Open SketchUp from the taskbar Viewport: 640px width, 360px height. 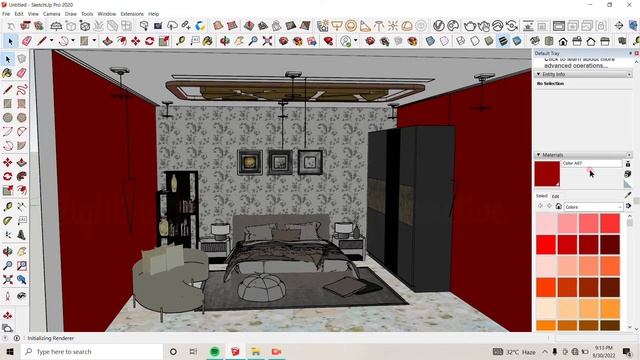pos(235,351)
